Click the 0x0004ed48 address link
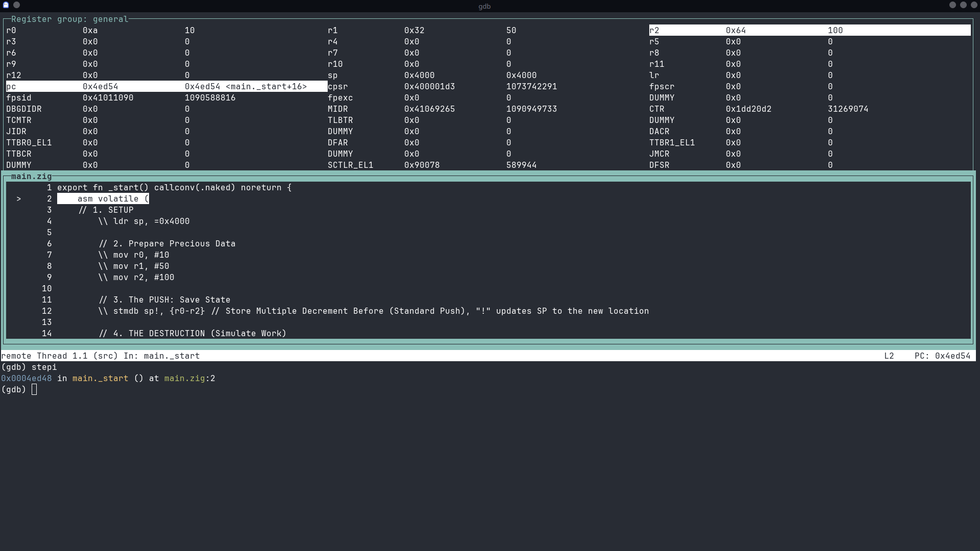 click(26, 378)
